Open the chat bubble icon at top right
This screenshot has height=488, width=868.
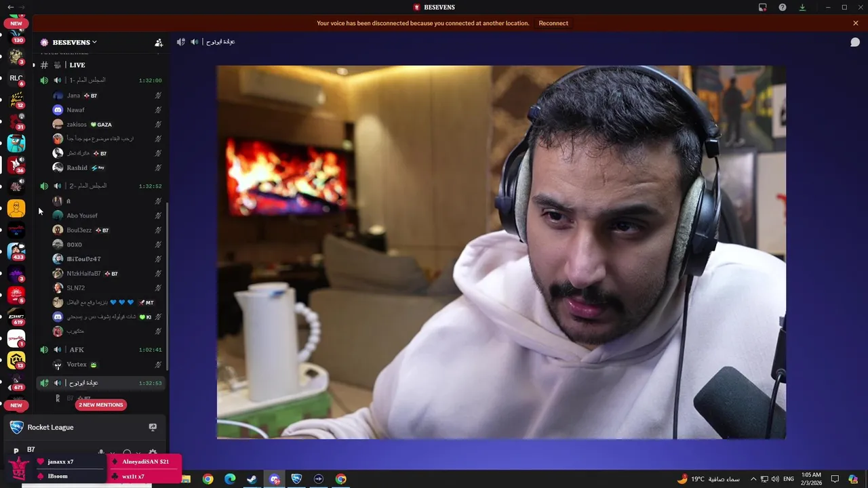coord(855,42)
